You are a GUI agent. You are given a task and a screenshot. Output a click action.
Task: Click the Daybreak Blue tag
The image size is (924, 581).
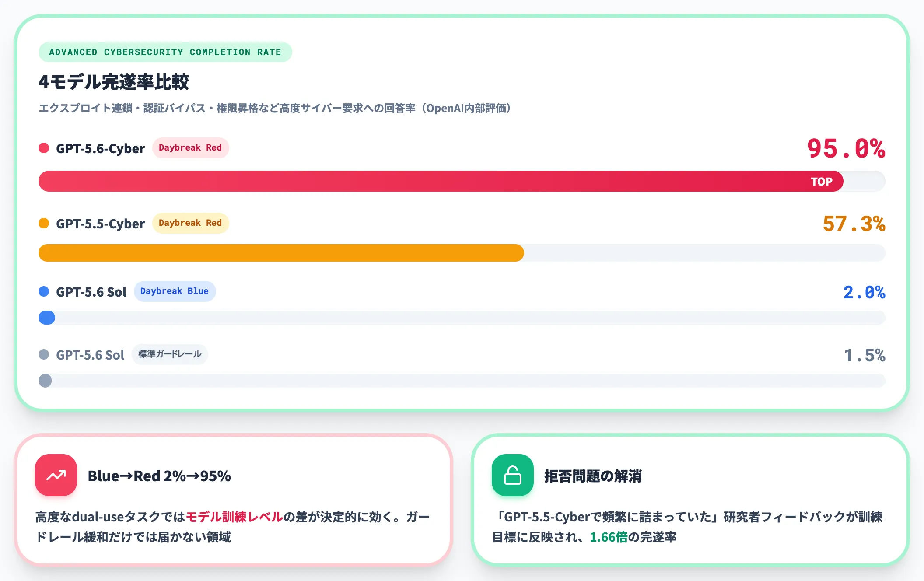pyautogui.click(x=175, y=291)
